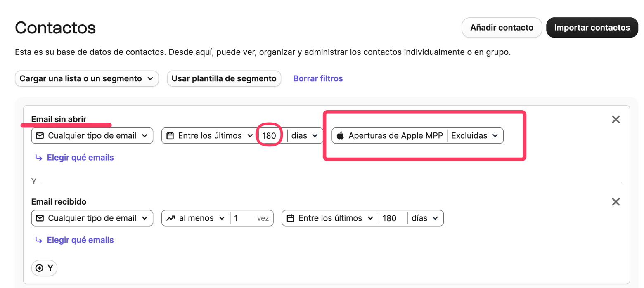Viewport: 644px width, 288px height.
Task: Open días unit dropdown in Email recibido
Action: tap(425, 218)
